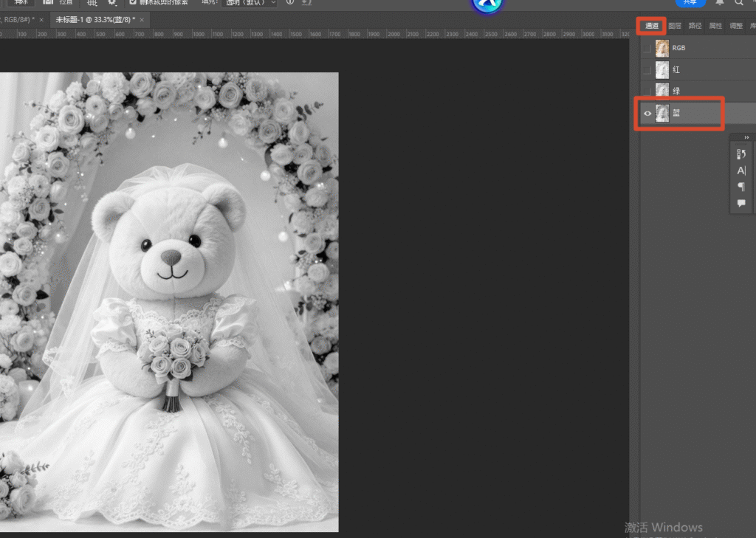
Task: Toggle visibility of the Blue channel
Action: click(x=647, y=114)
